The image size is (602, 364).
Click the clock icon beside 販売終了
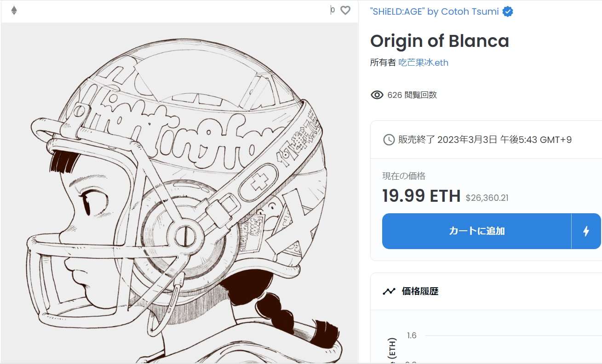tap(389, 140)
